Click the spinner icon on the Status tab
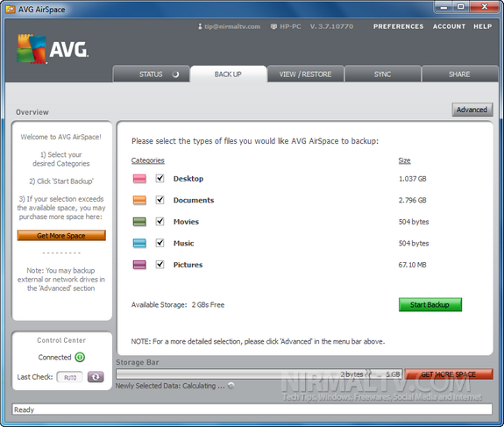504x427 pixels. 175,75
